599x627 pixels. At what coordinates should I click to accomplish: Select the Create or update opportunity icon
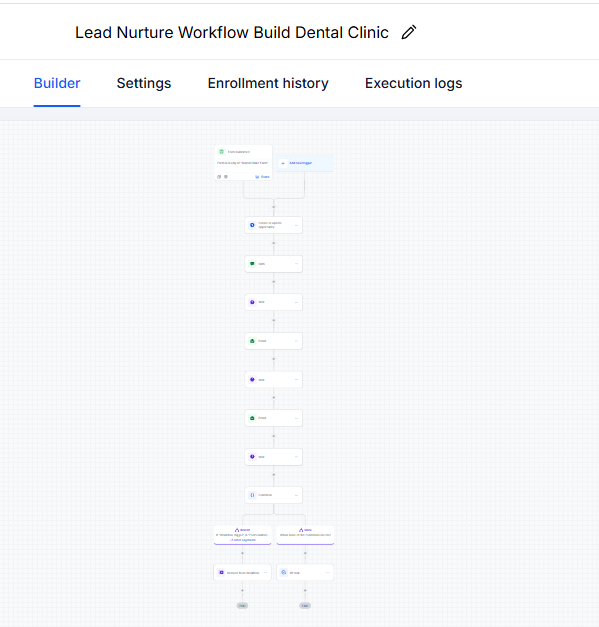tap(252, 225)
